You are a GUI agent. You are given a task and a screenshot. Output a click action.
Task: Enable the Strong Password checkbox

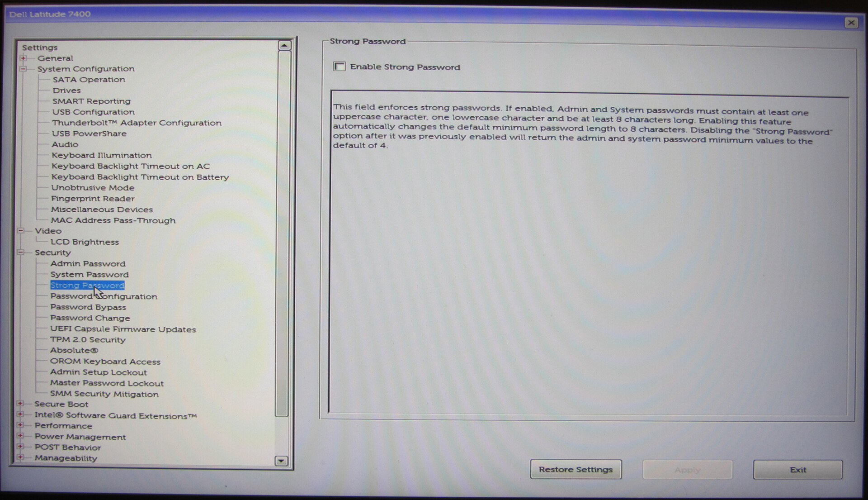pos(339,67)
